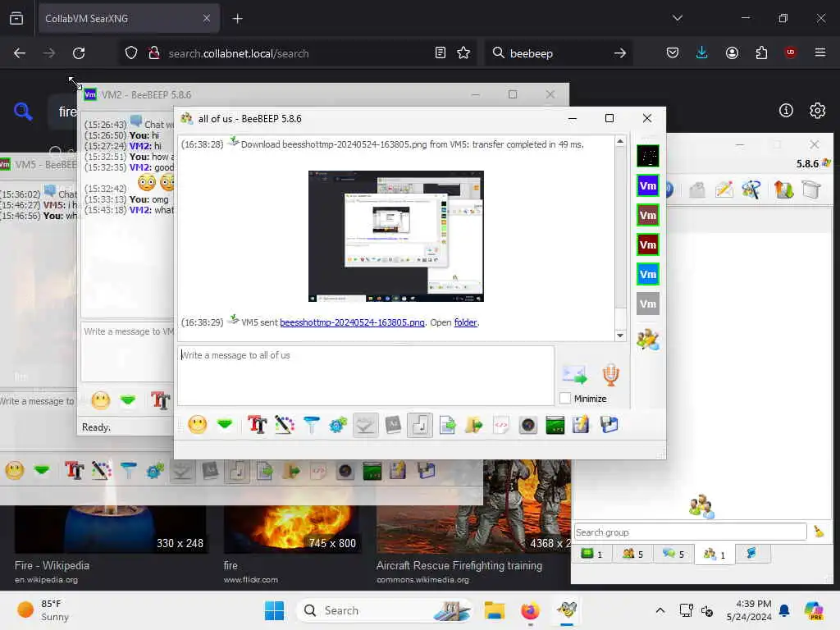Click the received screenshot thumbnail in chat
The height and width of the screenshot is (630, 840).
point(396,236)
